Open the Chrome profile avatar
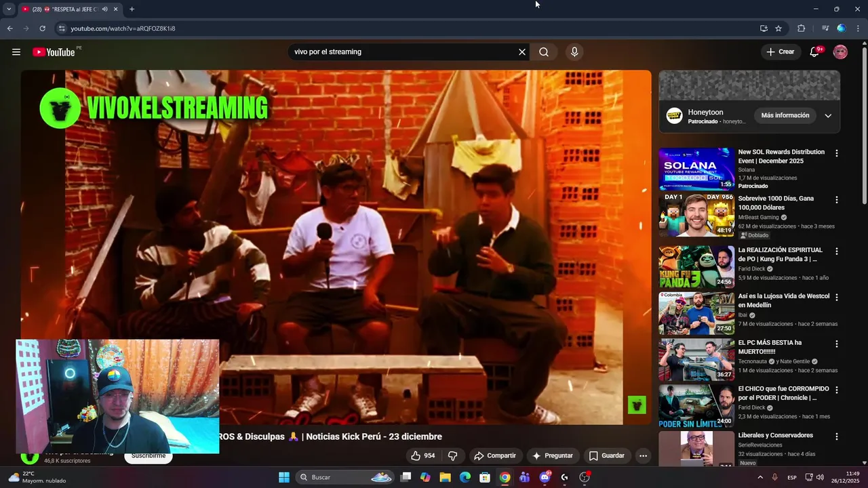The width and height of the screenshot is (868, 488). 842,28
